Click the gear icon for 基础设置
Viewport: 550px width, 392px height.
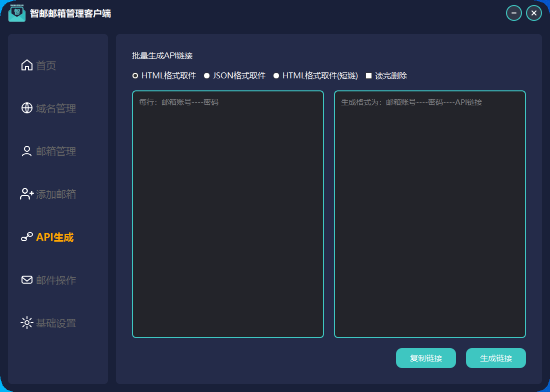27,323
